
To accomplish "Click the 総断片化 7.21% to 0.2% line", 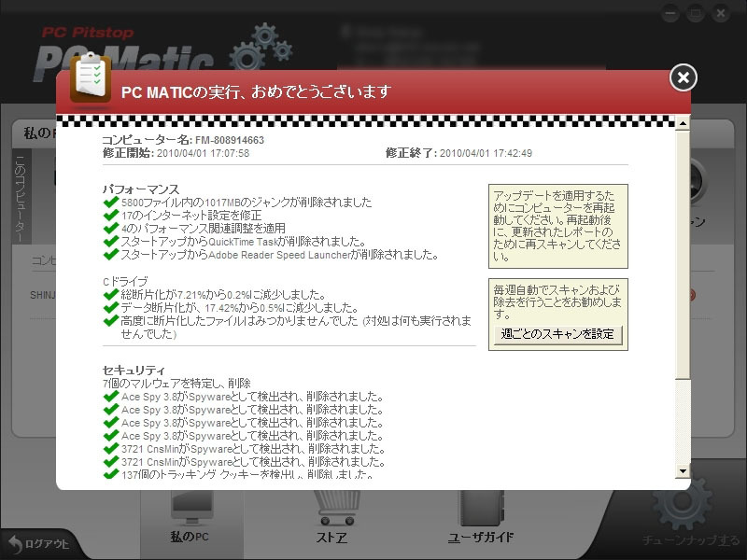I will [x=223, y=295].
